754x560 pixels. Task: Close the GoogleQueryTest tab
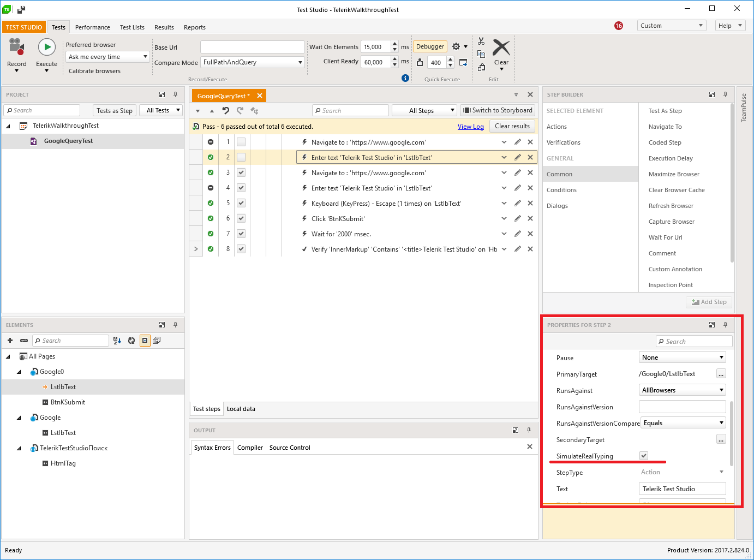[260, 96]
